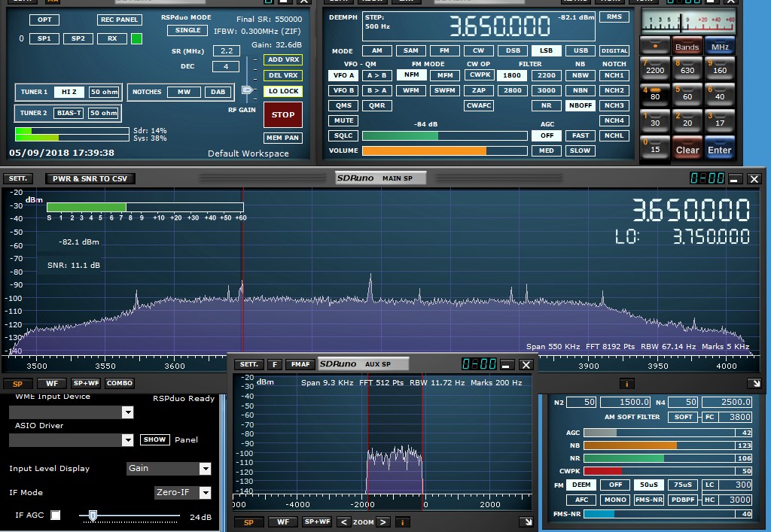Click zoom-out left arrow in AUX SP
Screen dimensions: 771x532
[343, 522]
